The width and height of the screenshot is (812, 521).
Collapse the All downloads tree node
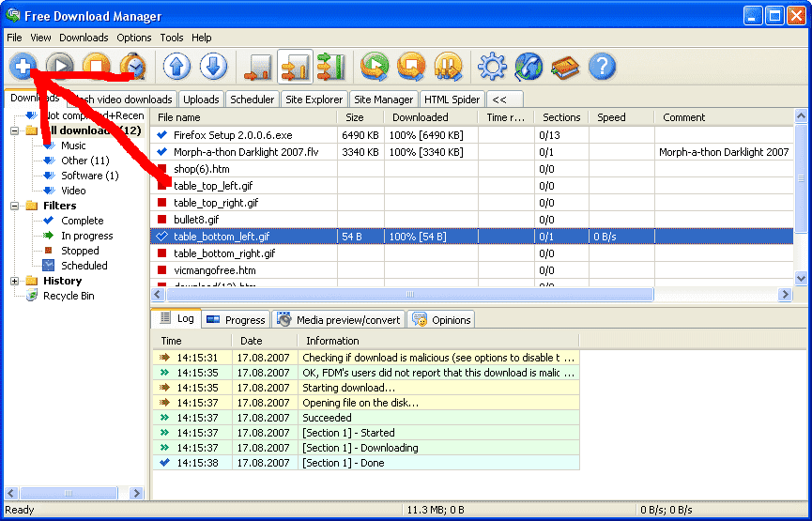16,130
